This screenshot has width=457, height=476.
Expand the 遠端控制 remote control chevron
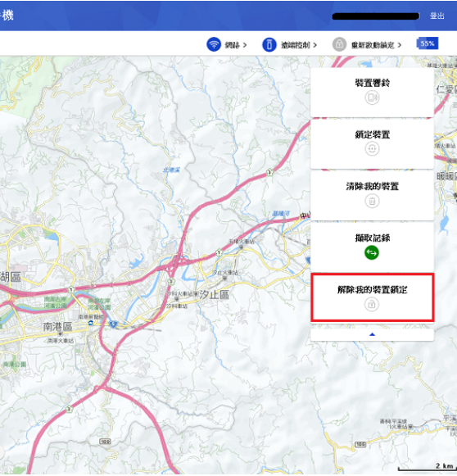pos(315,45)
